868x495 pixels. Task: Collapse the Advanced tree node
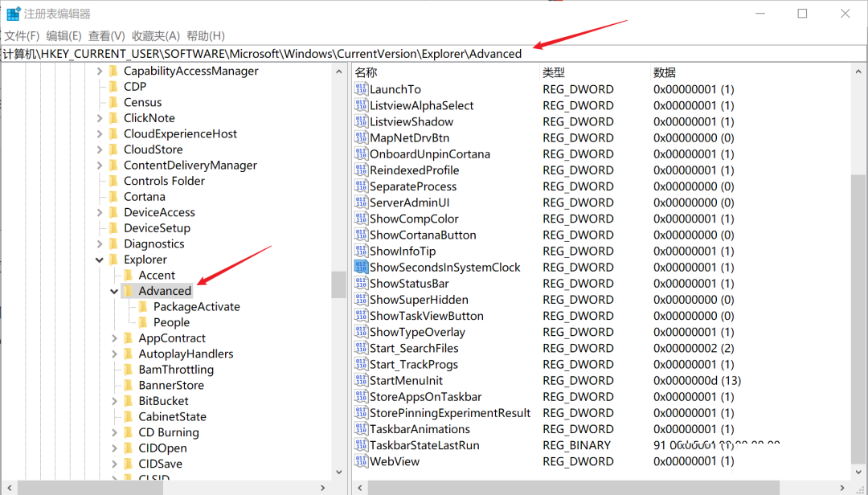(x=114, y=291)
